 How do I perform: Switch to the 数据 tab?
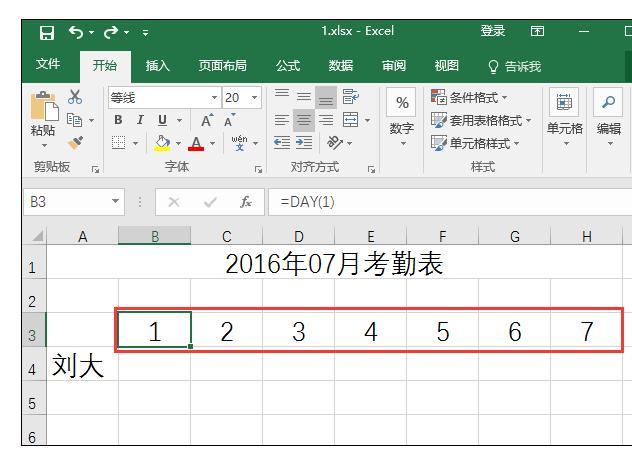coord(341,66)
